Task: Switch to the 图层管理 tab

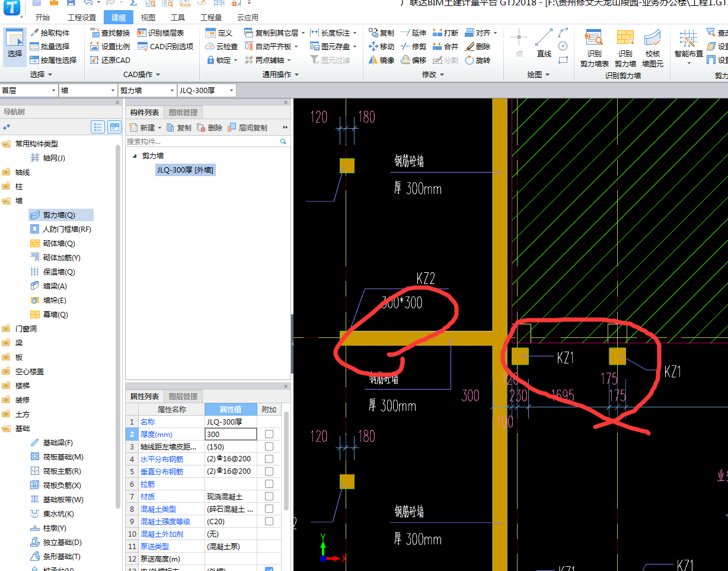Action: pos(183,396)
